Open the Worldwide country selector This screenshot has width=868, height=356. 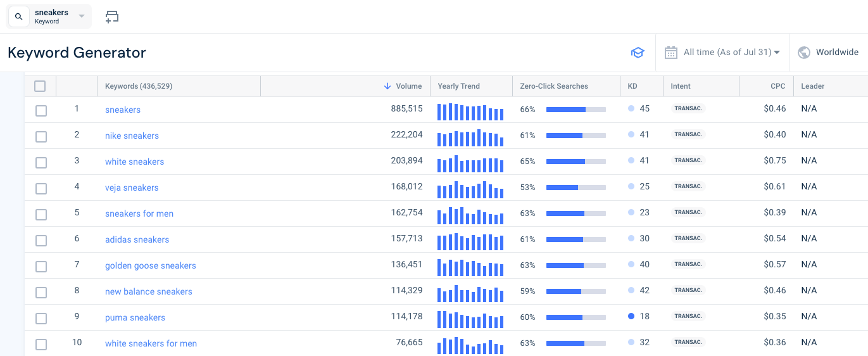828,53
